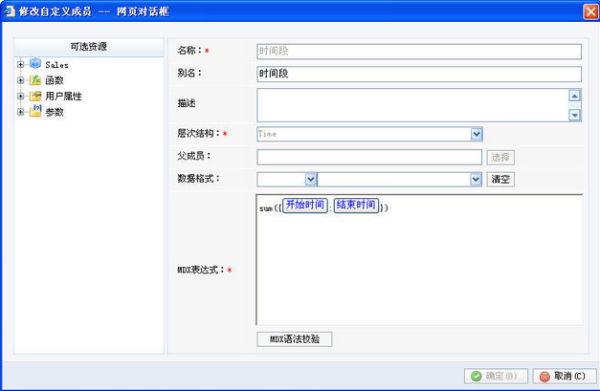Click the 参数 parameters folder icon
Screen dimensions: 600x391
pyautogui.click(x=35, y=111)
